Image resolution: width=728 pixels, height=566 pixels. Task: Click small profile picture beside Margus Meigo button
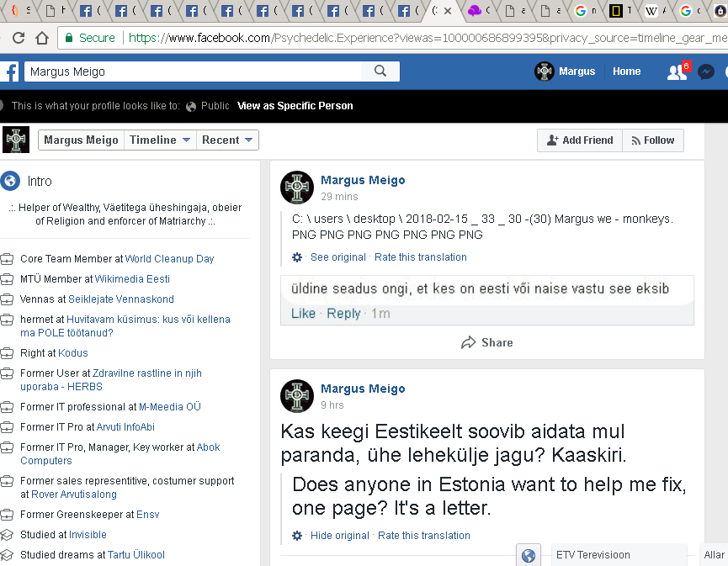tap(16, 140)
